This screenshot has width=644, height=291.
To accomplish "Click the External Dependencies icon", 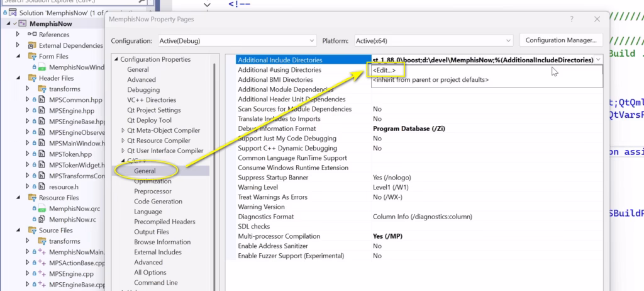I will 32,45.
